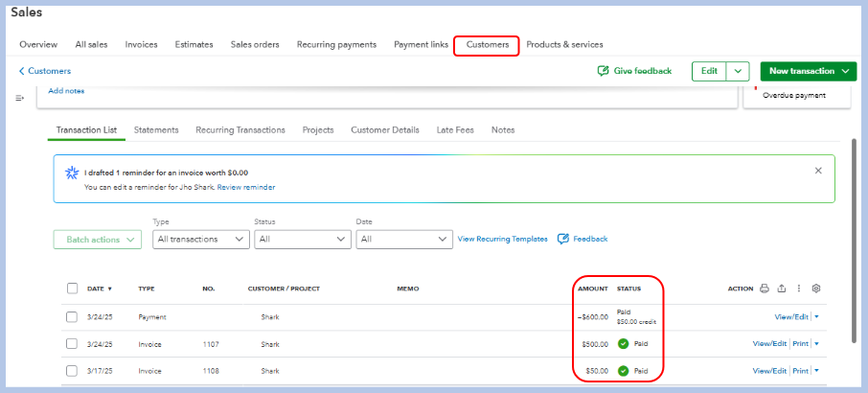
Task: Switch to the Statements tab
Action: (156, 129)
